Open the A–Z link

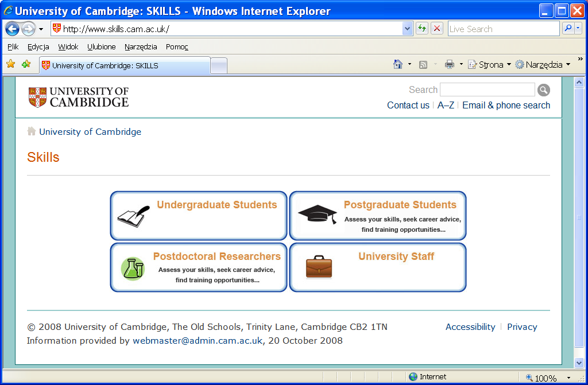[446, 106]
